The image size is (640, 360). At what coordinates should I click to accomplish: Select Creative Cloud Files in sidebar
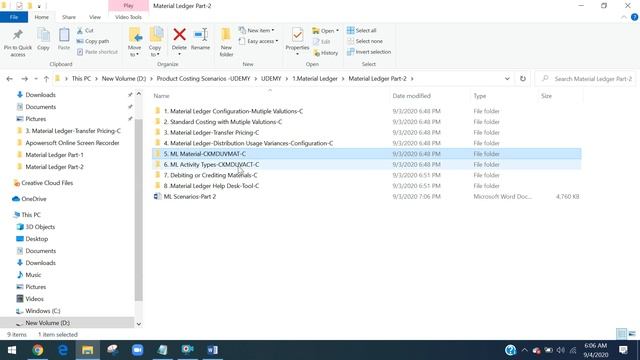click(47, 183)
